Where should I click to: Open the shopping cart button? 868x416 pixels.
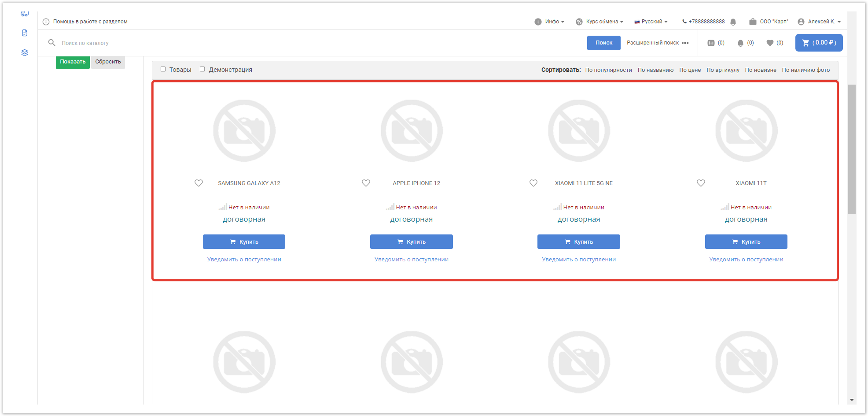point(819,43)
